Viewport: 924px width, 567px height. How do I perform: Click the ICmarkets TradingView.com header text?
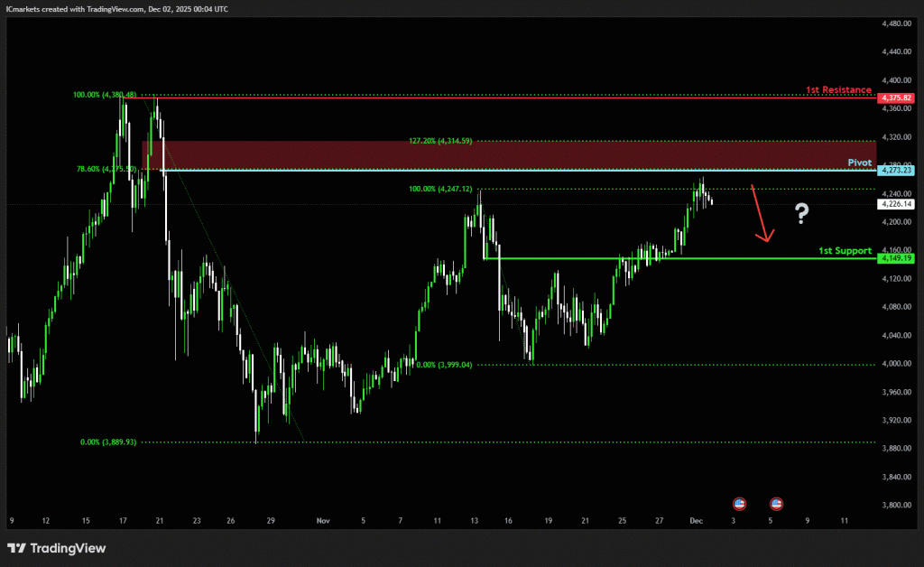[116, 8]
